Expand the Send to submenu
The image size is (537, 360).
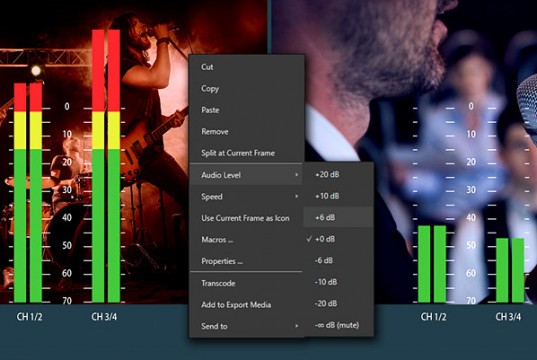pos(246,326)
